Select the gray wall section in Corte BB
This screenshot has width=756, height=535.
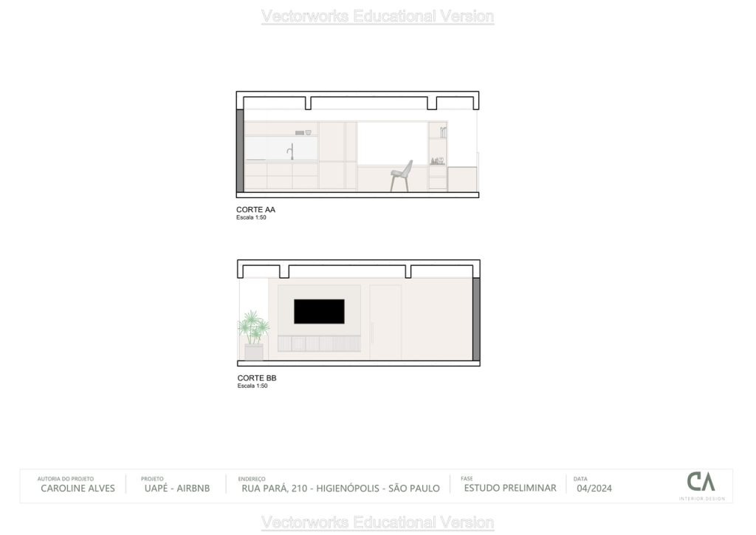point(476,319)
